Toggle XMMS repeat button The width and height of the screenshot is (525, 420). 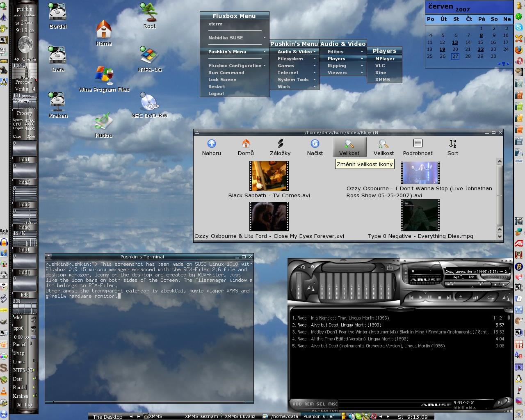coord(491,297)
